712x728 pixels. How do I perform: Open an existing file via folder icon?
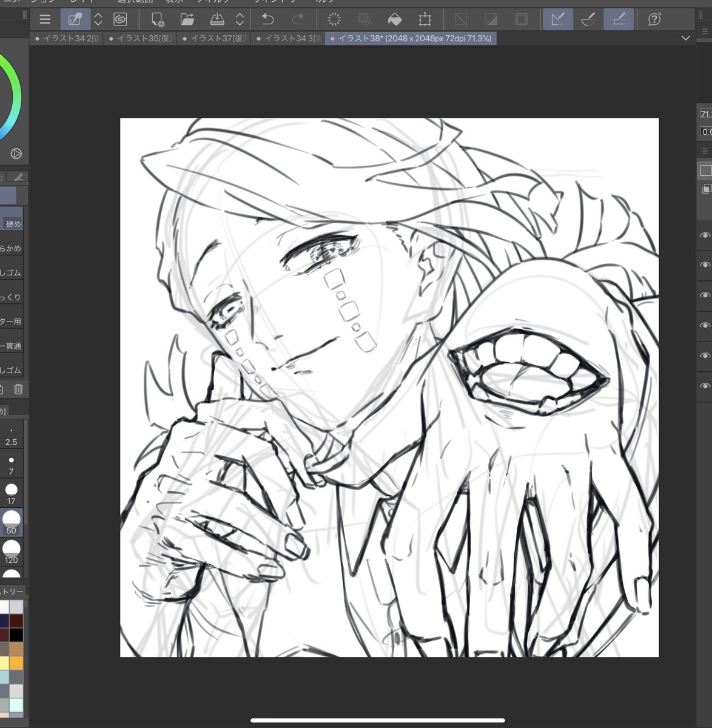(187, 19)
